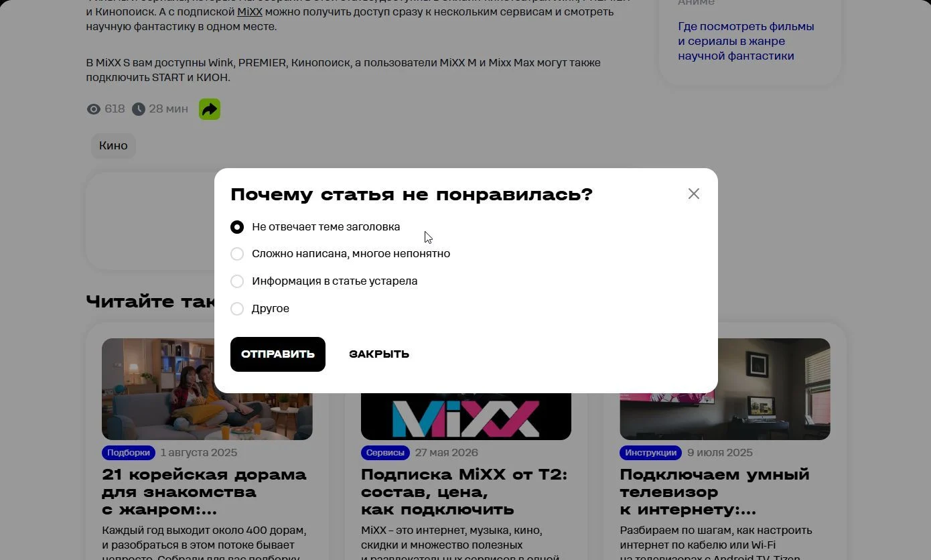Submit feedback with the ОТПРАВИТЬ button

tap(278, 354)
